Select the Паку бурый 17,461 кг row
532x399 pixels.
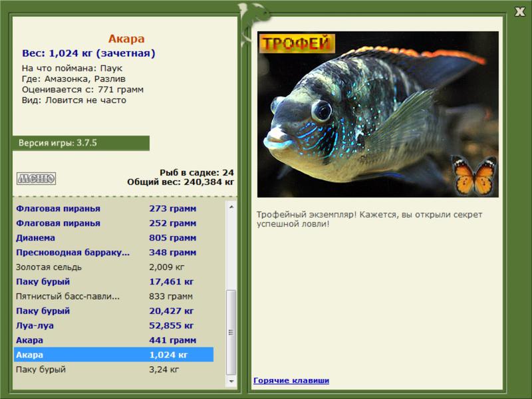point(114,281)
